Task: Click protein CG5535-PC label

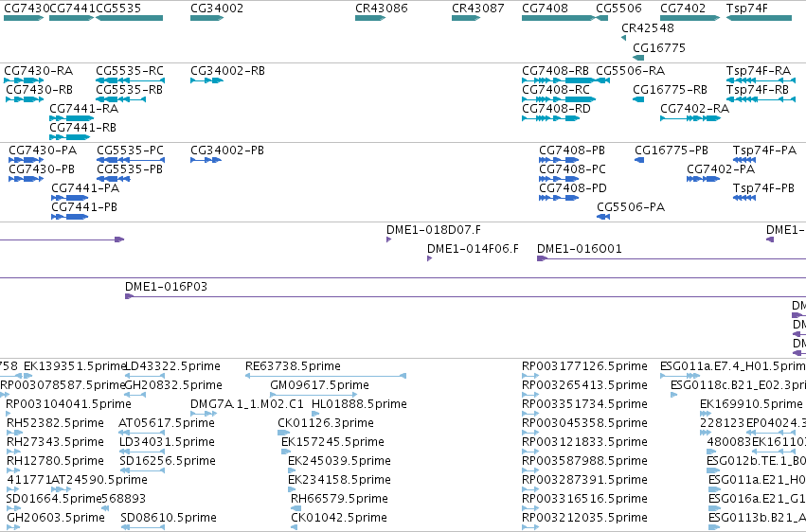Action: (130, 151)
